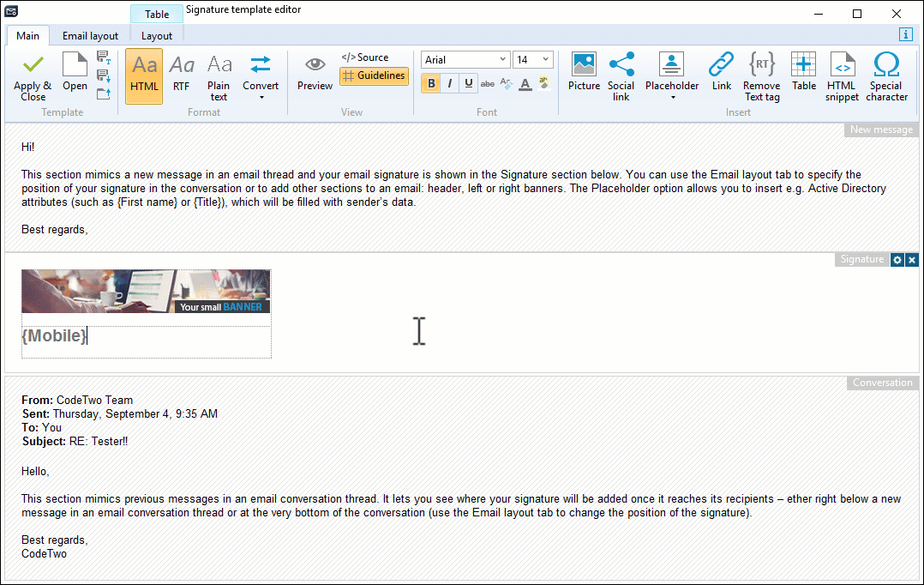
Task: Minimize the Signature template editor window
Action: coord(819,14)
